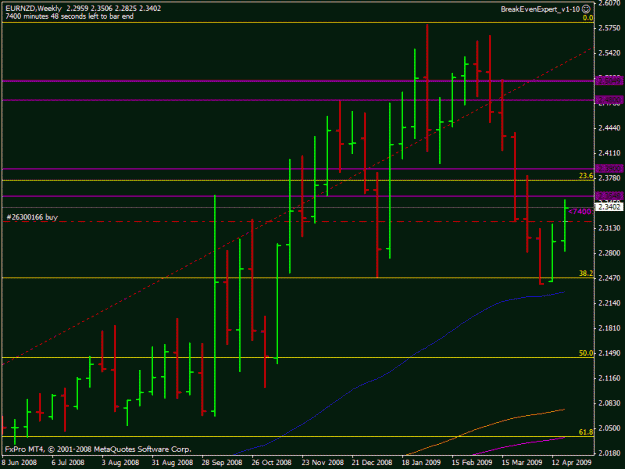Click the 2.2800 price scale label
This screenshot has width=625, height=469.
click(x=609, y=253)
